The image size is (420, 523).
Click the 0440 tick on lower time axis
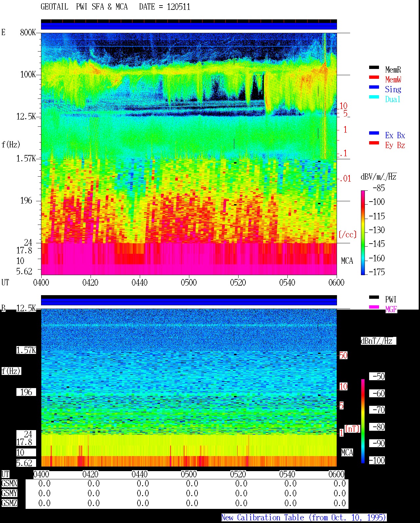(x=139, y=474)
